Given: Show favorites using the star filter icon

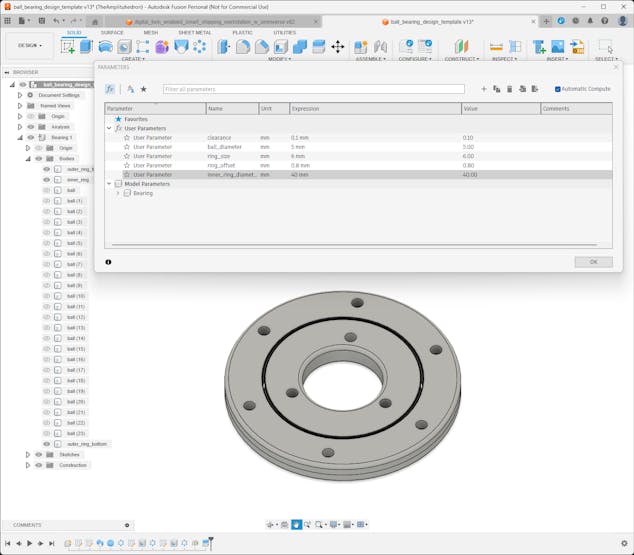Looking at the screenshot, I should pos(143,89).
